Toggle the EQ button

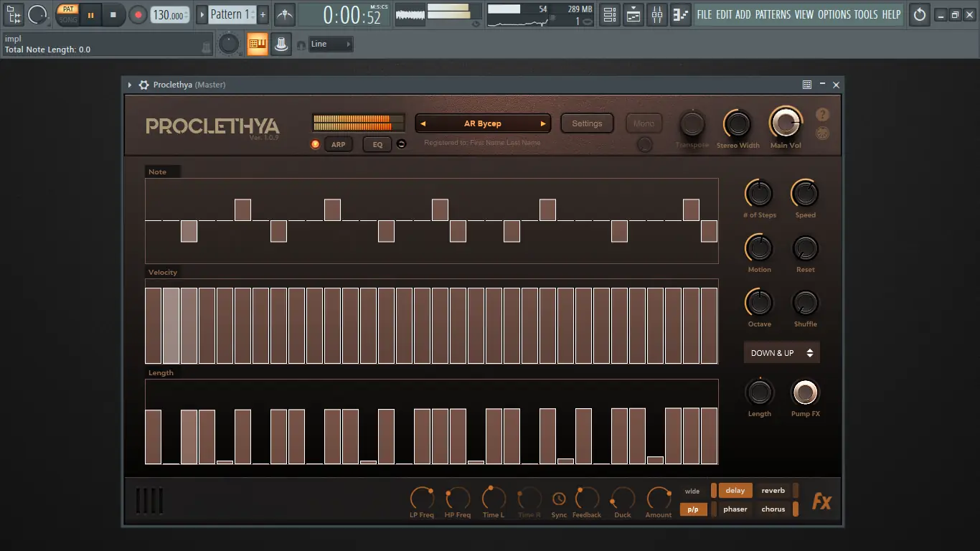(x=377, y=144)
